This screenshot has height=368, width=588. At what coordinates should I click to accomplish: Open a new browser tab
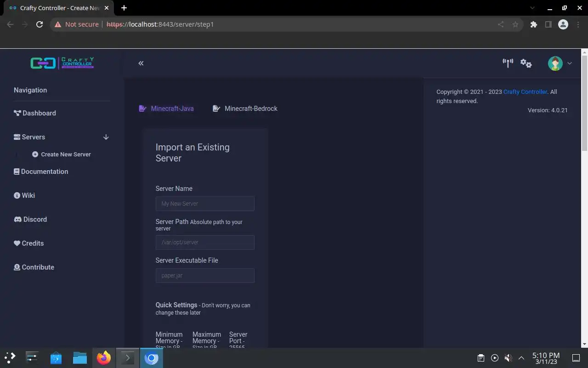click(124, 8)
